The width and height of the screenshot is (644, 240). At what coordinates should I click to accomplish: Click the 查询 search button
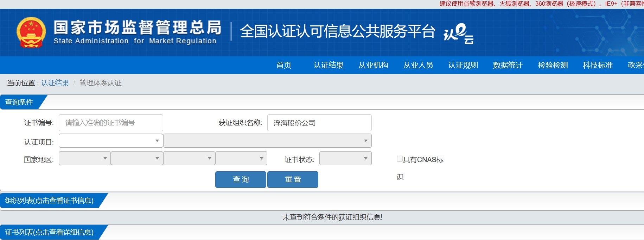coord(241,179)
